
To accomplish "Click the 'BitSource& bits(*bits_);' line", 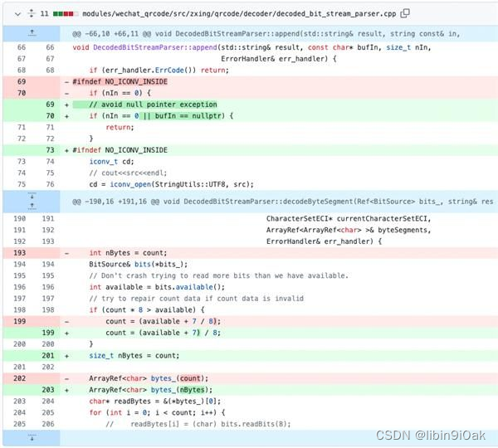I will pos(138,264).
